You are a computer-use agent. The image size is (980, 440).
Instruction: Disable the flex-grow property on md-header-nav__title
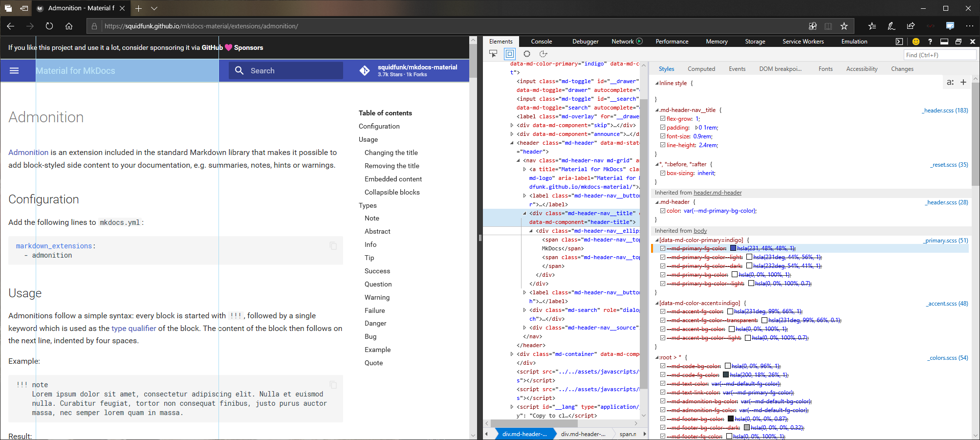pyautogui.click(x=663, y=118)
